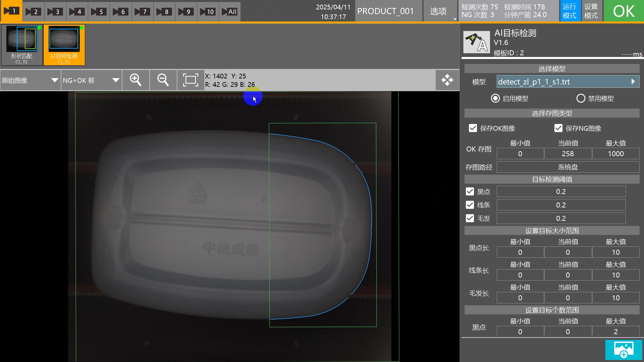The width and height of the screenshot is (644, 362).
Task: Click the zoom in magnifier icon
Action: coord(136,80)
